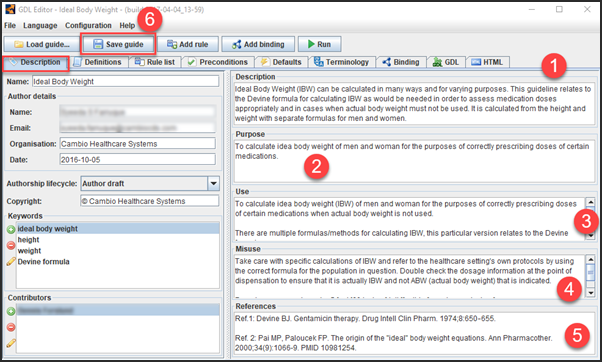The height and width of the screenshot is (362, 602).
Task: Switch to the Description tab
Action: 36,62
